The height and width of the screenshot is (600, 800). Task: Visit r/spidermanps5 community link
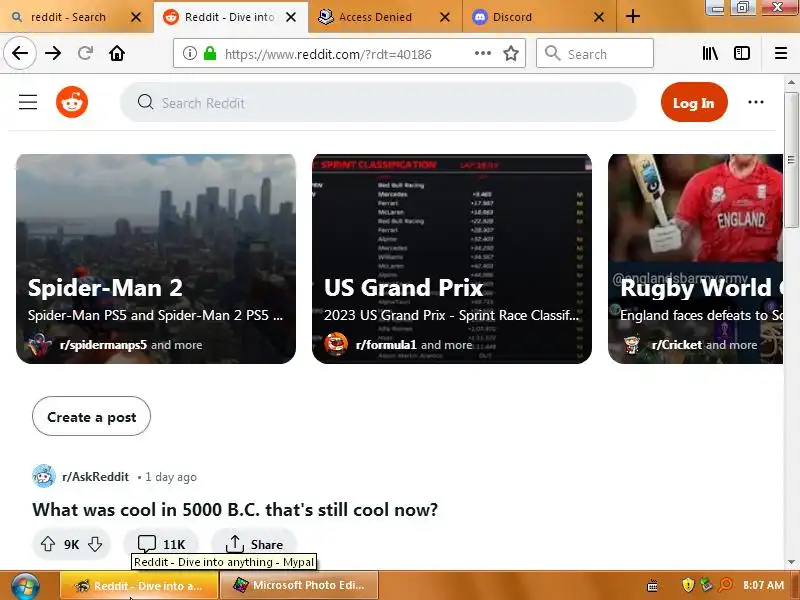[x=103, y=345]
